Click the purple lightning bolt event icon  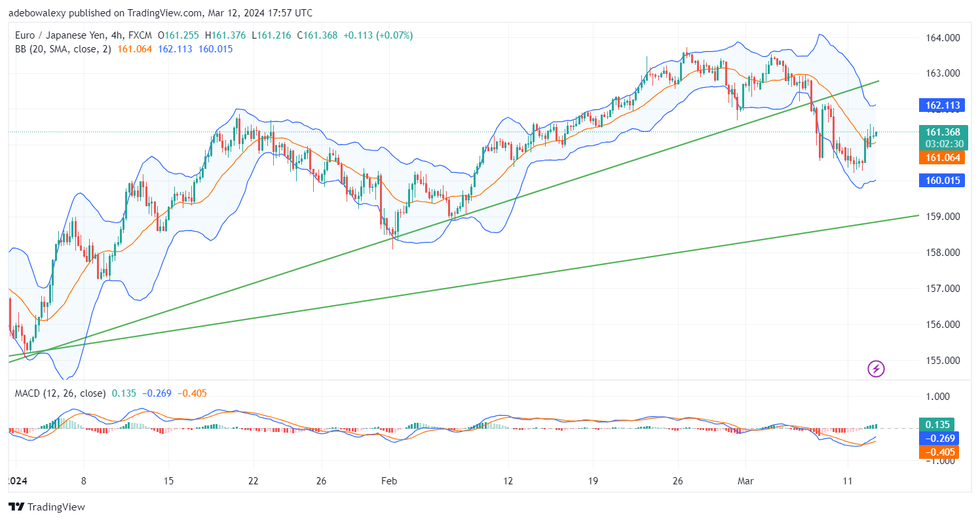click(x=876, y=369)
